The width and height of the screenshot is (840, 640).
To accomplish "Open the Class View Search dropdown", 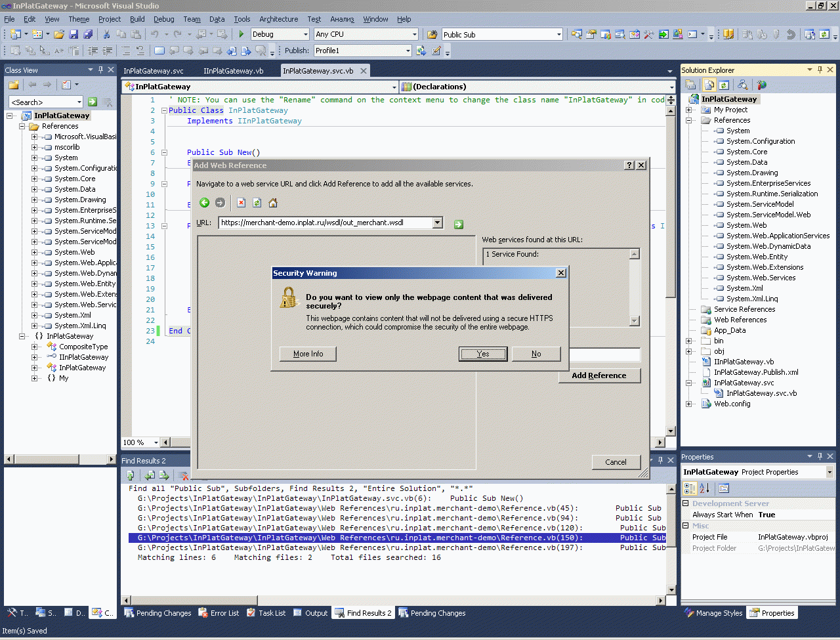I will (x=79, y=102).
